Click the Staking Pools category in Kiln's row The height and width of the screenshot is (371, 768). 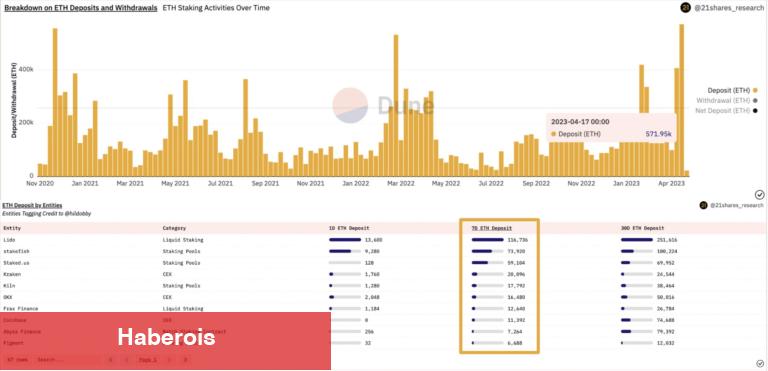[181, 285]
